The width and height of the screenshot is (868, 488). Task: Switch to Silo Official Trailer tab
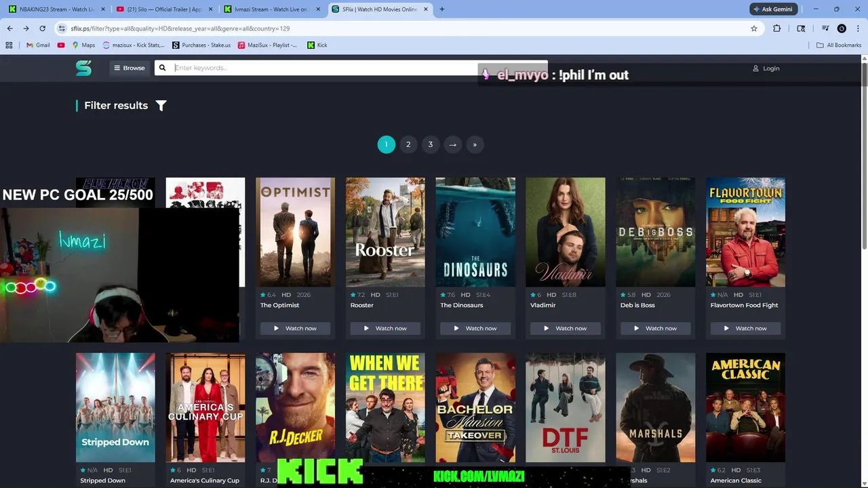tap(165, 9)
